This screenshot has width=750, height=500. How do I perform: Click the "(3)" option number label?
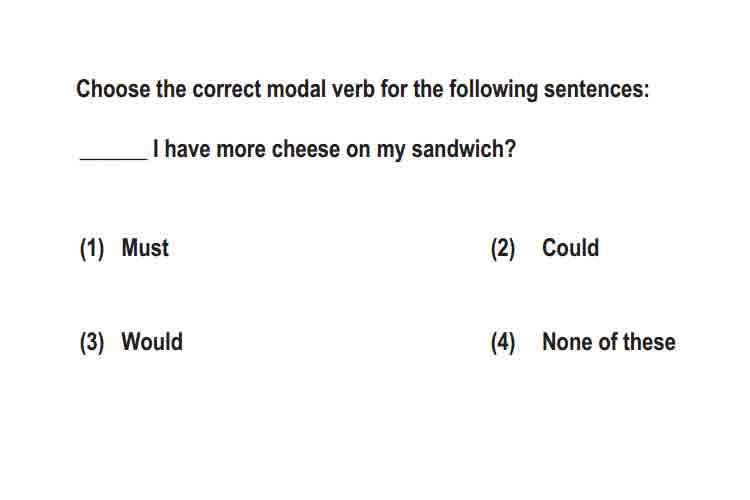coord(92,343)
